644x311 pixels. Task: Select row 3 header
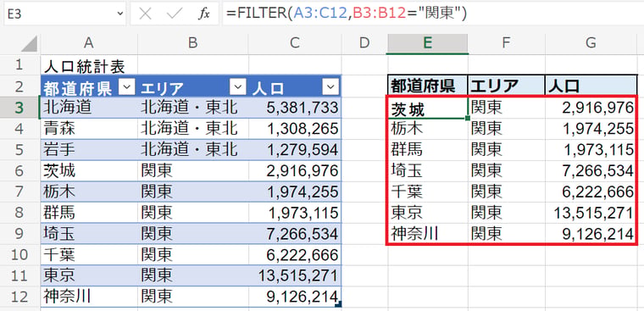(x=19, y=108)
